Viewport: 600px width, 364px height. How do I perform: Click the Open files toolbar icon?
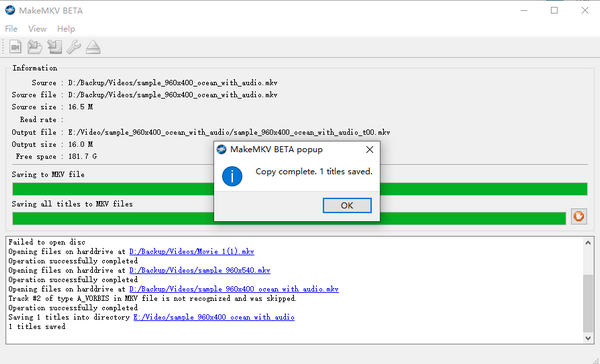(15, 47)
